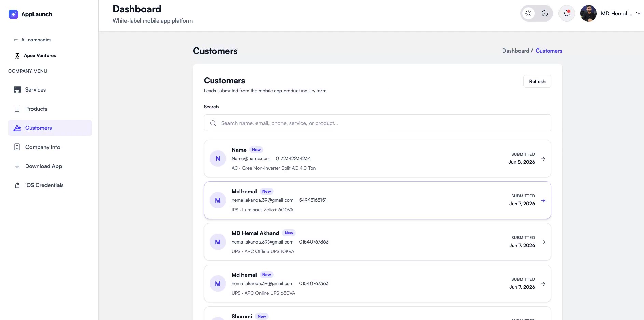Click the MD Hemal Akhand name heading
This screenshot has height=320, width=644.
click(x=255, y=233)
